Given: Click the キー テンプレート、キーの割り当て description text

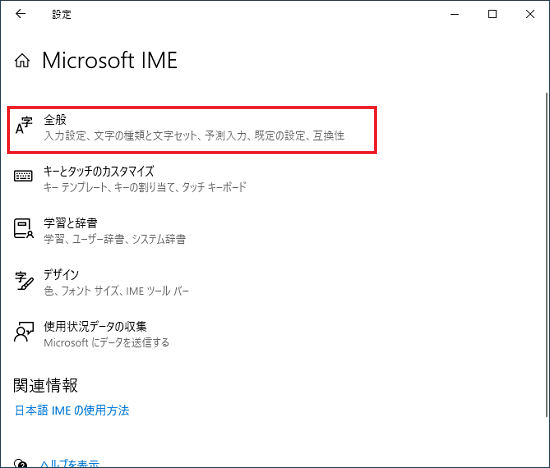Looking at the screenshot, I should [145, 187].
